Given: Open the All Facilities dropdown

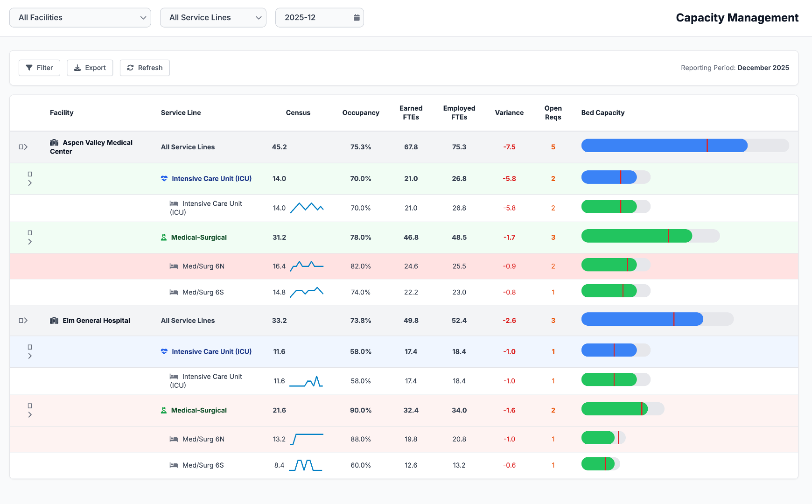Looking at the screenshot, I should pyautogui.click(x=80, y=18).
